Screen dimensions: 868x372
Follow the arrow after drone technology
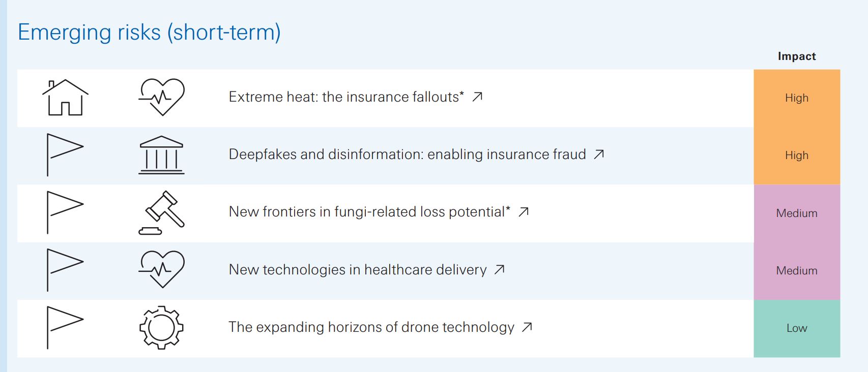(x=527, y=327)
